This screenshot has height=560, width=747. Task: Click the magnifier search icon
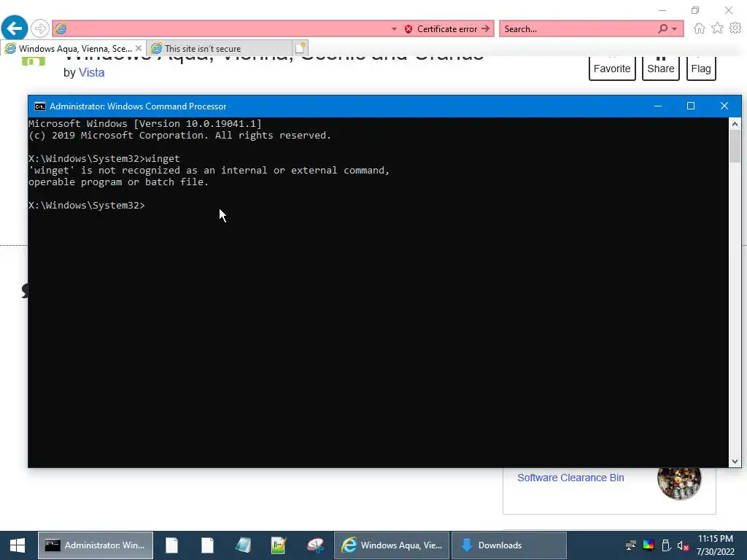pyautogui.click(x=662, y=28)
